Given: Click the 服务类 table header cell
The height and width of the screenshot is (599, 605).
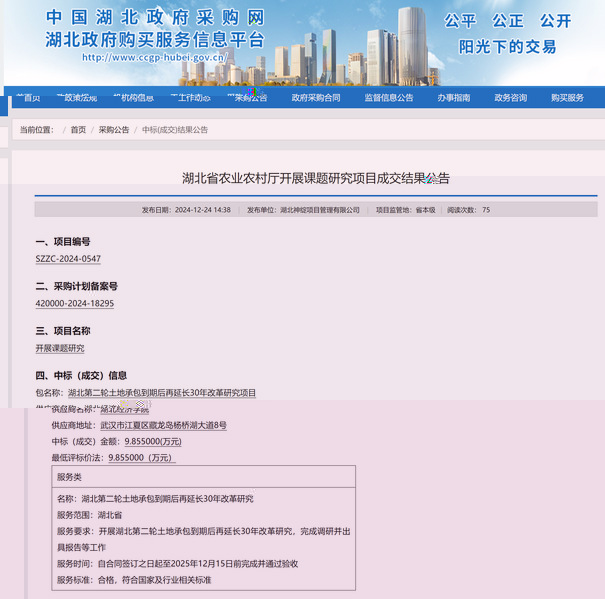Looking at the screenshot, I should click(x=203, y=477).
